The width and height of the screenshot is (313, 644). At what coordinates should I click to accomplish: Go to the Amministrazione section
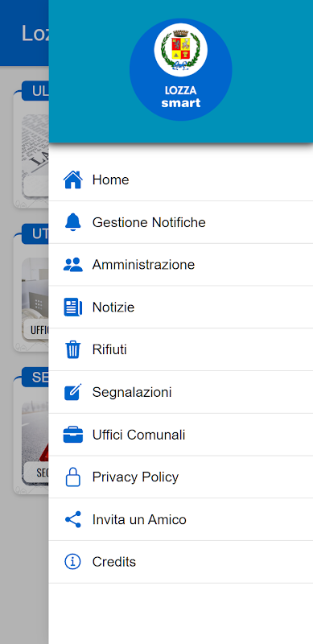(x=181, y=265)
